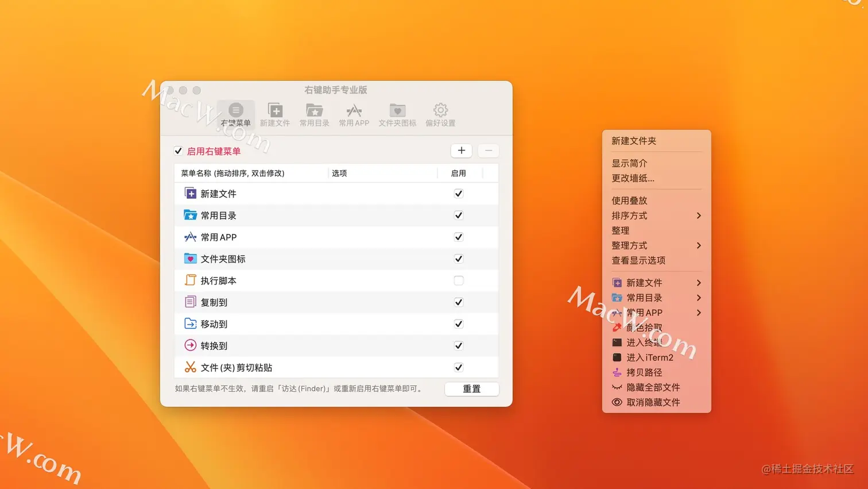The height and width of the screenshot is (489, 868).
Task: Click the 转换到 circular arrow icon
Action: (x=190, y=345)
